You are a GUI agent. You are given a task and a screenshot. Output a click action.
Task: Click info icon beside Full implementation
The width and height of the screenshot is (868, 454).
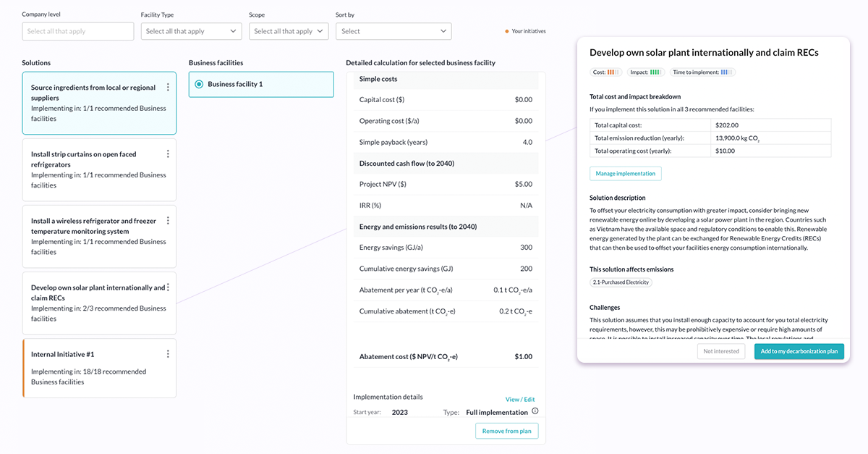tap(535, 411)
